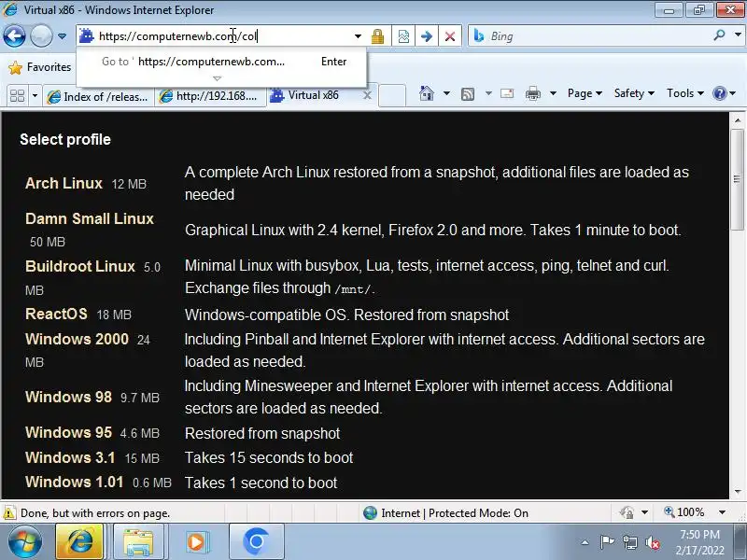The height and width of the screenshot is (560, 747).
Task: Switch to the 'Index of /releas...' tab
Action: coord(98,96)
